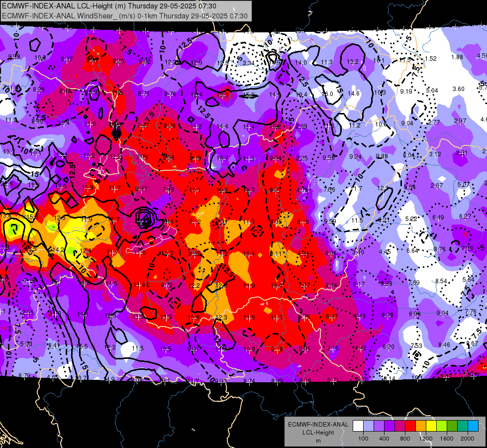Click the sky blue legend swatch
Viewport: 487px width, 448px height.
pos(473,426)
